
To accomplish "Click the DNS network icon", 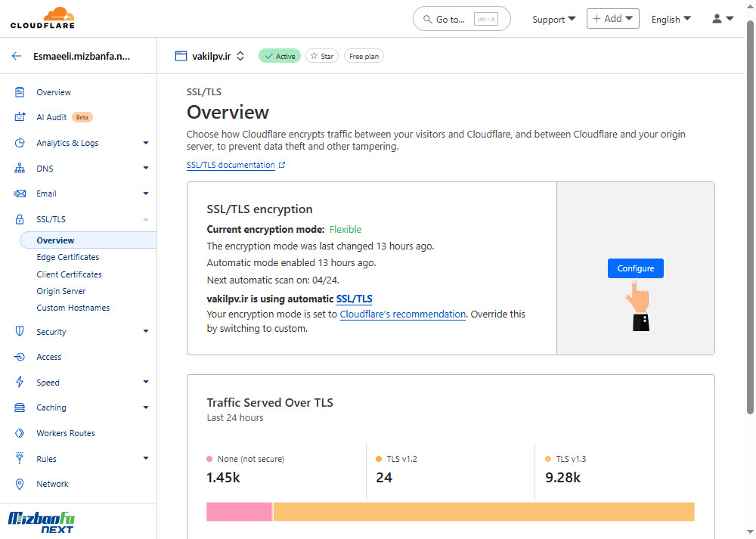I will (20, 169).
